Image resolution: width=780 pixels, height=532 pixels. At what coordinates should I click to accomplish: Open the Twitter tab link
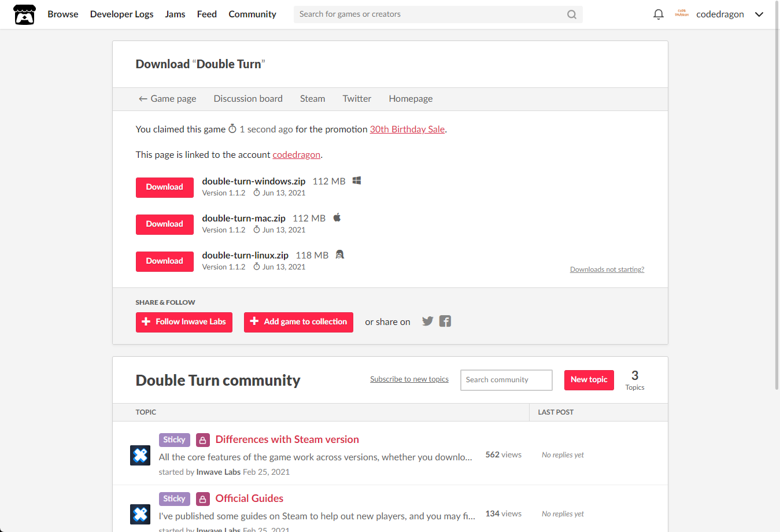click(357, 99)
